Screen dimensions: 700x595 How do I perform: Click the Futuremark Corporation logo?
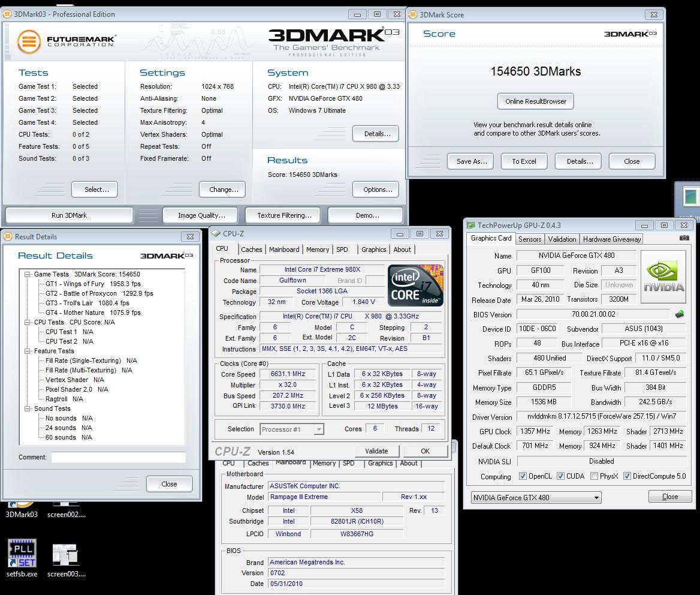coord(66,41)
